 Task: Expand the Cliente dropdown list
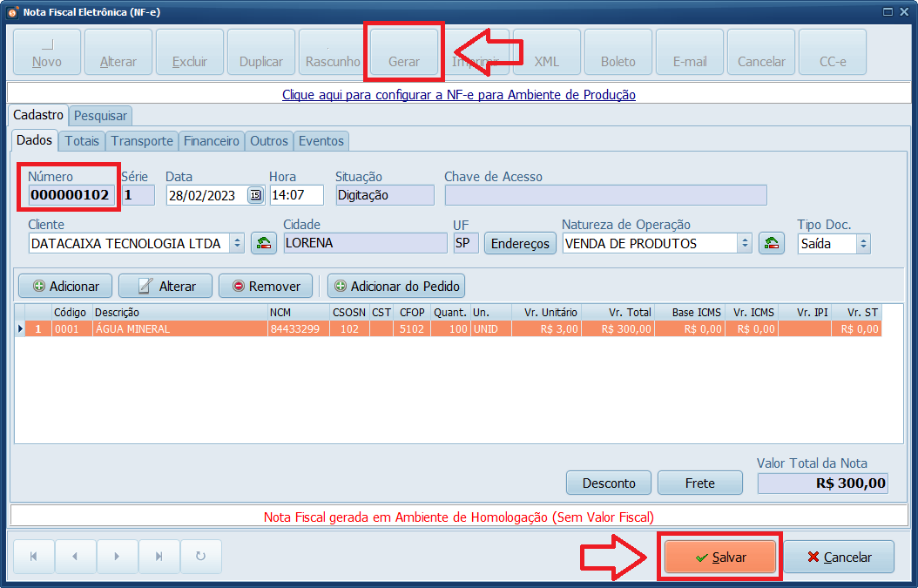coord(237,243)
